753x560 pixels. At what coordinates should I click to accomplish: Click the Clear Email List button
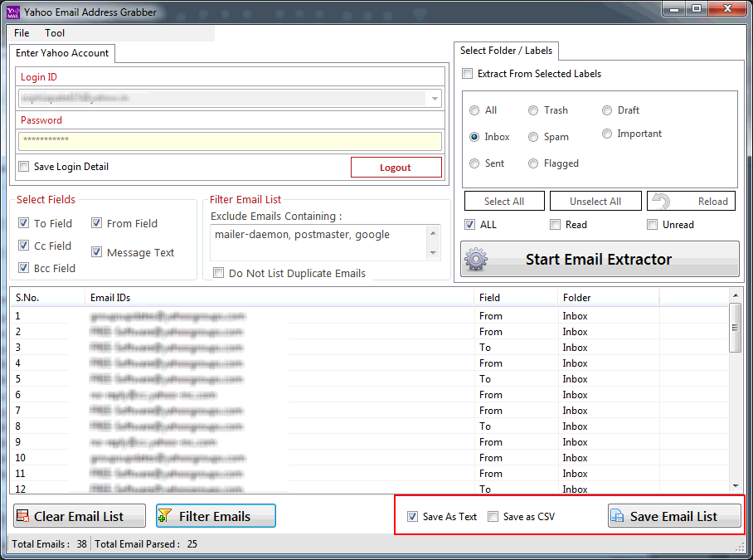tap(80, 516)
